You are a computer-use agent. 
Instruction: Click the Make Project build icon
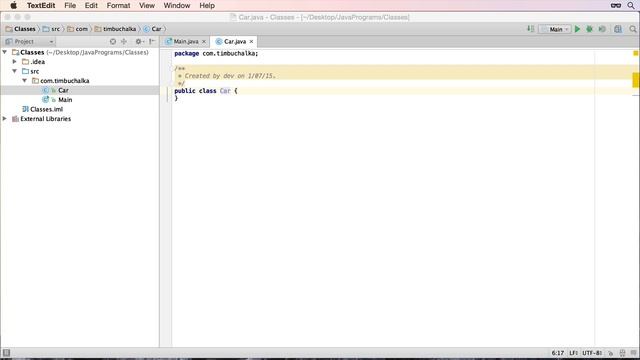click(x=530, y=29)
